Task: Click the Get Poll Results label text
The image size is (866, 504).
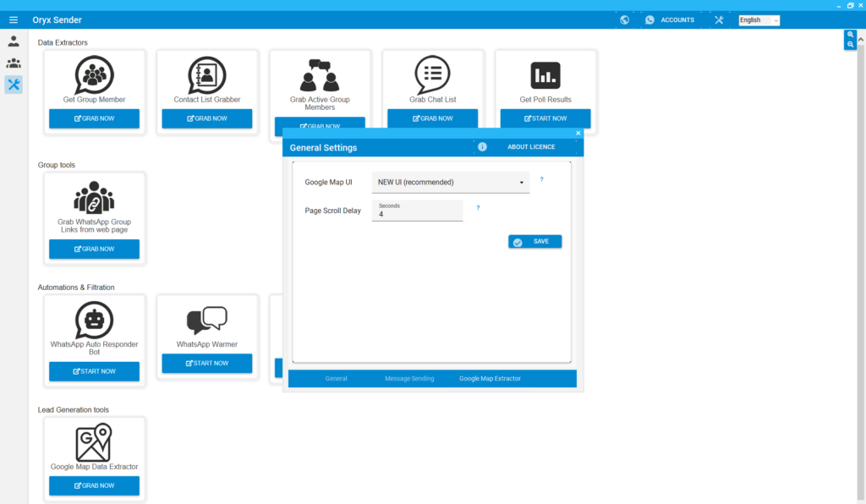Action: coord(545,100)
